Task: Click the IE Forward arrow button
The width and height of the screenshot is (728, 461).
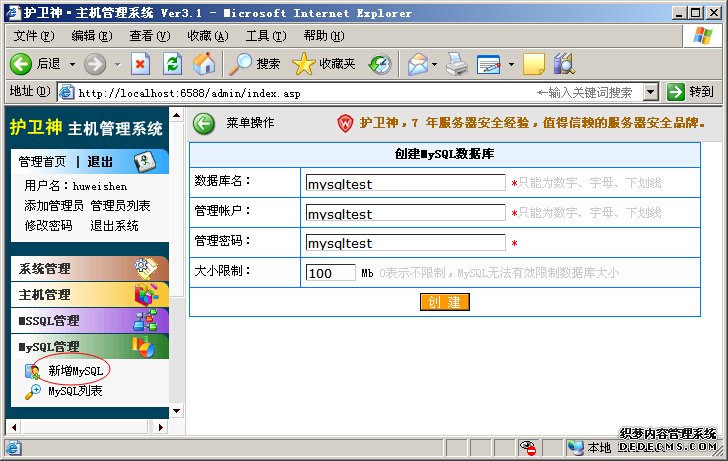Action: 95,64
